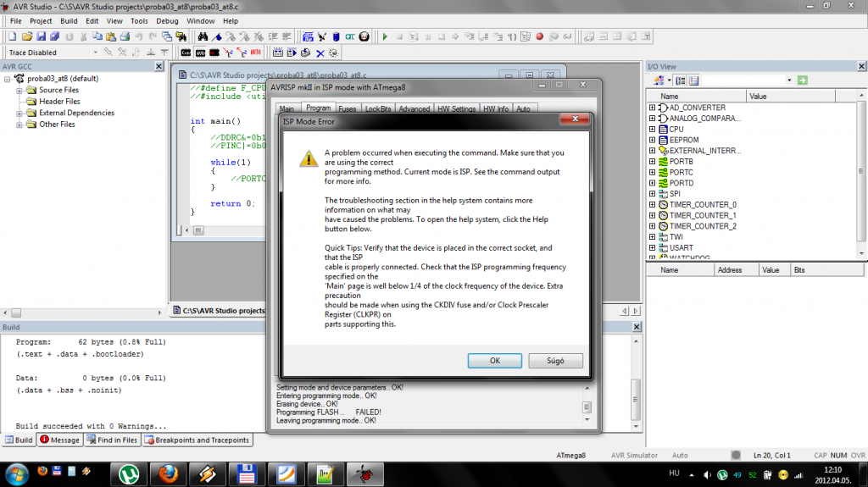Expand the External Dependencies folder

pyautogui.click(x=19, y=113)
